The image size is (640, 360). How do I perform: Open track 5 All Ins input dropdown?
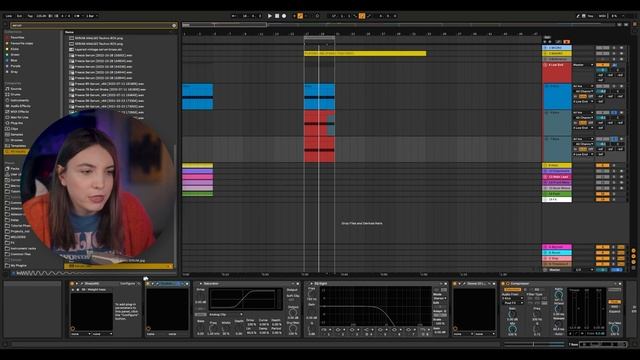pyautogui.click(x=583, y=87)
